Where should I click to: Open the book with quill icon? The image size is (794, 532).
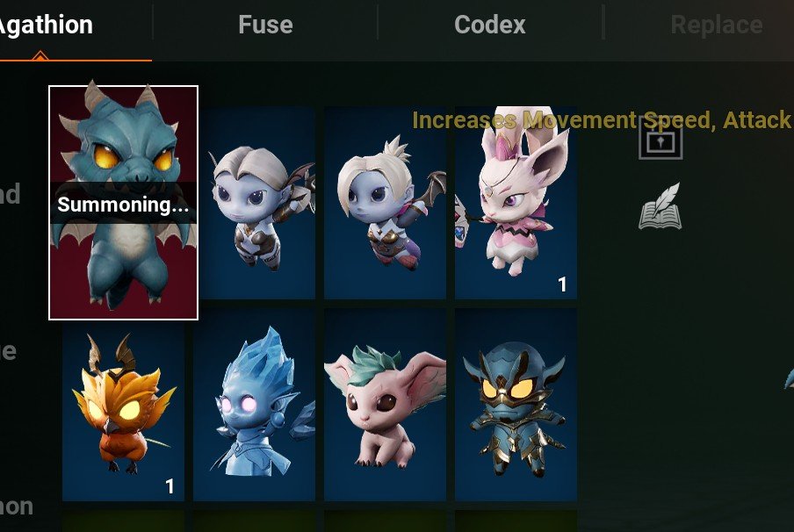point(660,206)
